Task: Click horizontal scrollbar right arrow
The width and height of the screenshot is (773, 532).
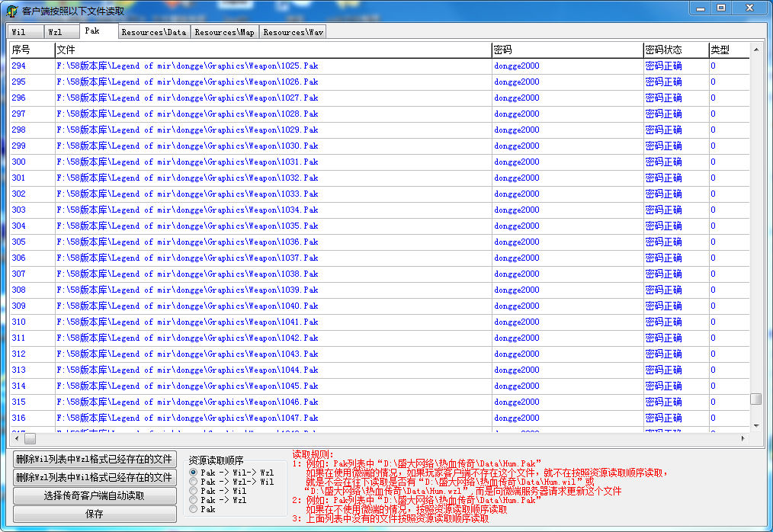Action: [743, 439]
